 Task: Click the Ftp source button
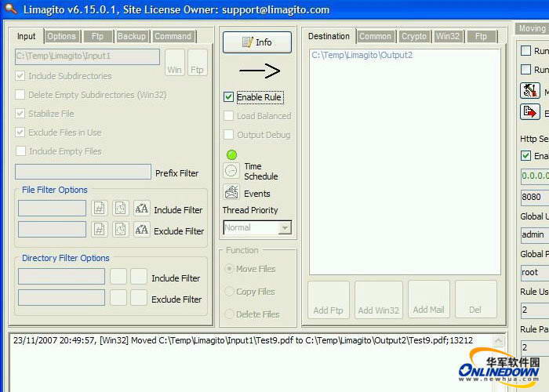197,63
